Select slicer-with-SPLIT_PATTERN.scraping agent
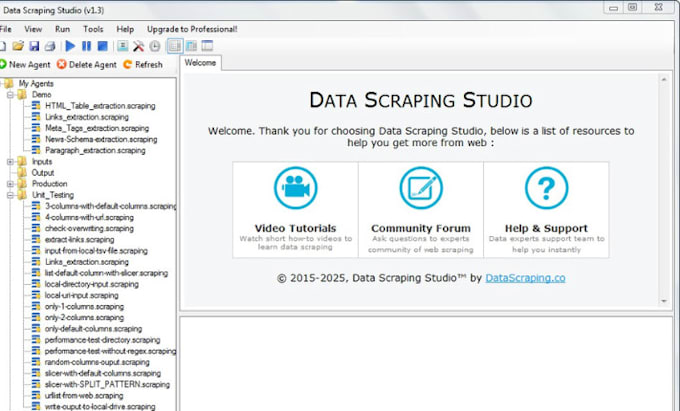The image size is (680, 411). pyautogui.click(x=108, y=384)
